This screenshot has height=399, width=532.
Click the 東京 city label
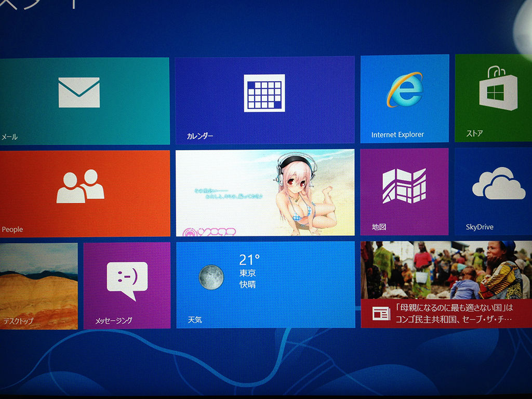click(x=248, y=273)
